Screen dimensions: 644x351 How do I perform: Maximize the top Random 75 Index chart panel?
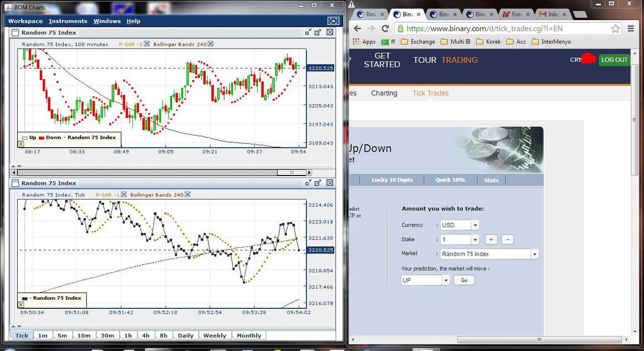tap(318, 32)
